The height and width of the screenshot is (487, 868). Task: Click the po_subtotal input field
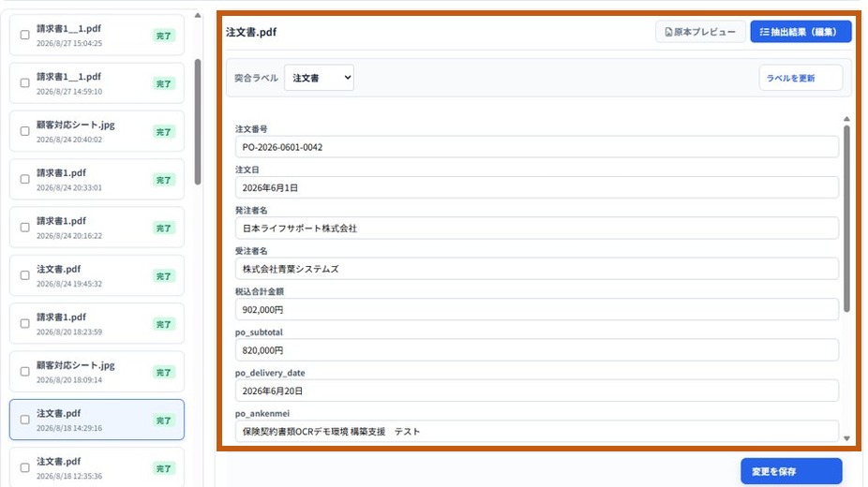pos(536,350)
